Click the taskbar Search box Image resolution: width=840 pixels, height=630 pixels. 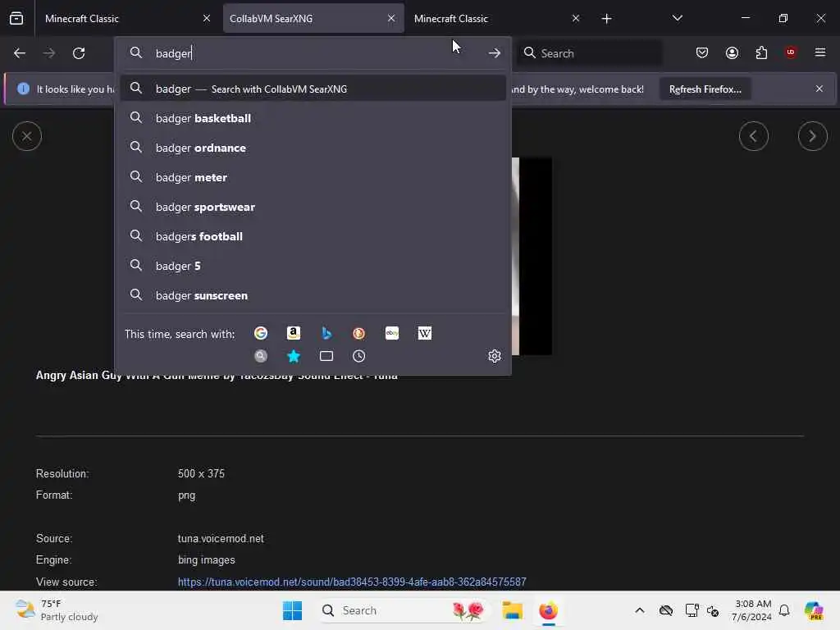point(403,610)
